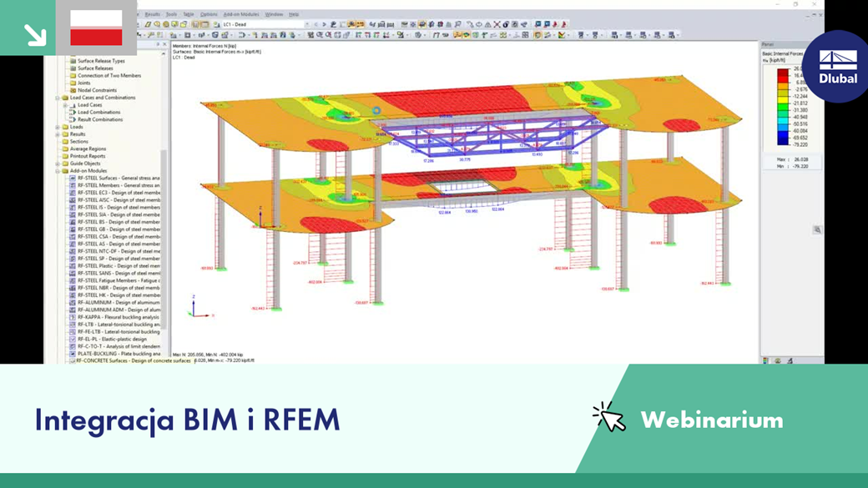This screenshot has width=868, height=488.
Task: Click the Load Combinations tree icon
Action: pos(73,113)
